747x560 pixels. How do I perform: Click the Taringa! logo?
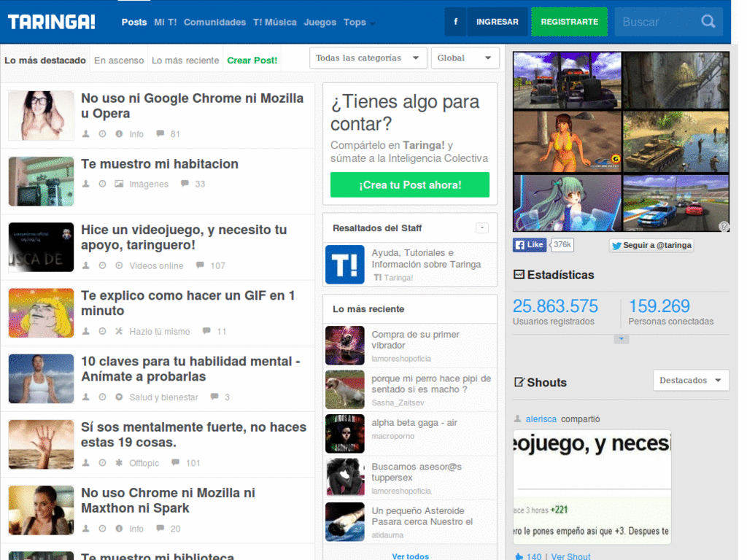(x=52, y=22)
